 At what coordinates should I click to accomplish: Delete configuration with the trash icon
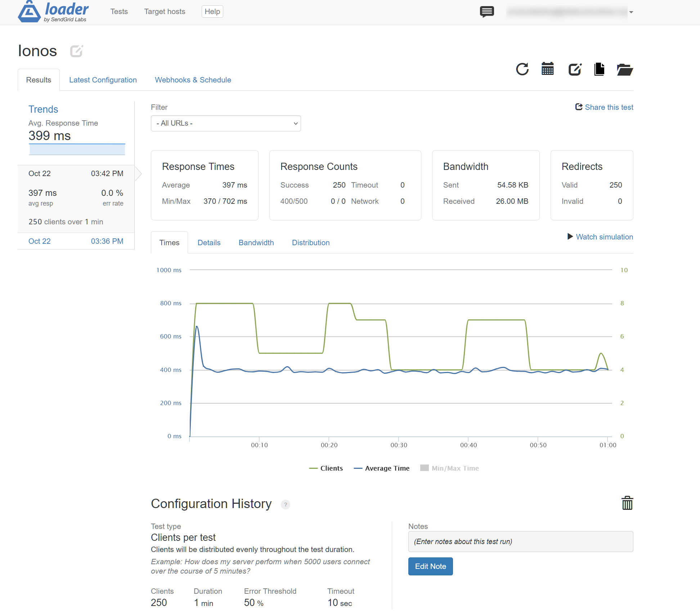tap(627, 503)
